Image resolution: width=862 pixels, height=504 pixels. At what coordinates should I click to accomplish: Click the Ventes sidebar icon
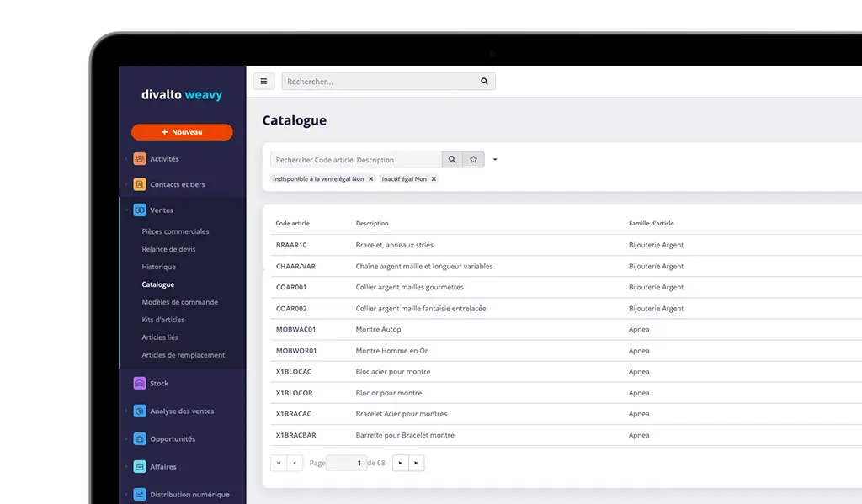[140, 210]
